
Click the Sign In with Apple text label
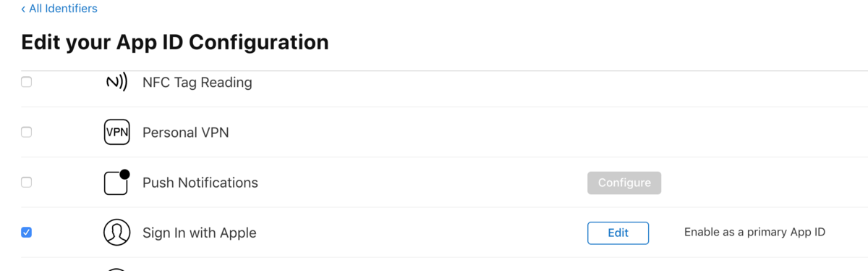pos(200,233)
